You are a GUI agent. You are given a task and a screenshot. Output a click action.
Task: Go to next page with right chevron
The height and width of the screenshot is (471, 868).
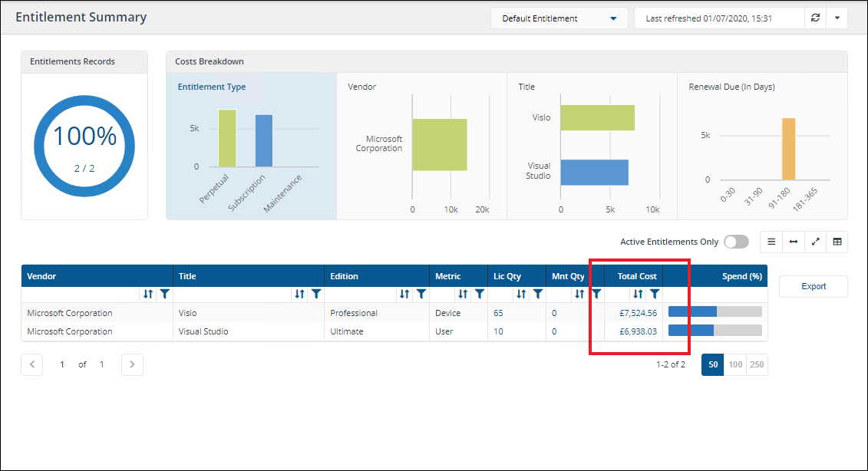coord(132,365)
